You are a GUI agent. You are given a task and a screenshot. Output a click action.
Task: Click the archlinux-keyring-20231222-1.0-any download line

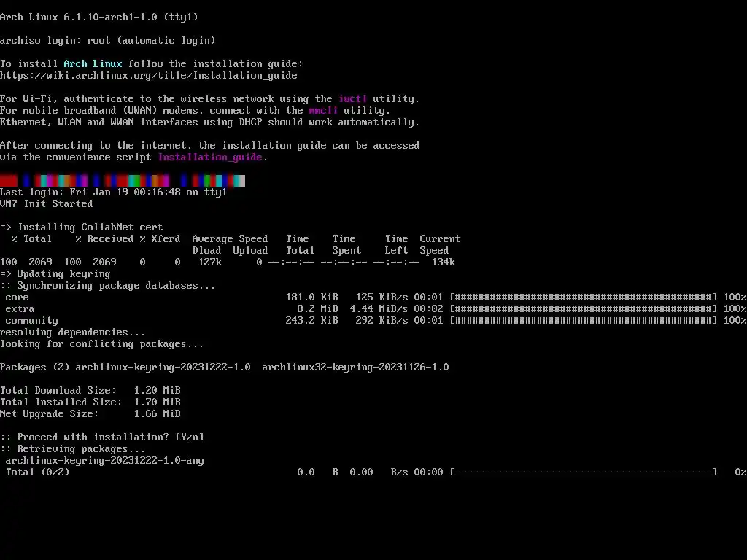pos(105,461)
